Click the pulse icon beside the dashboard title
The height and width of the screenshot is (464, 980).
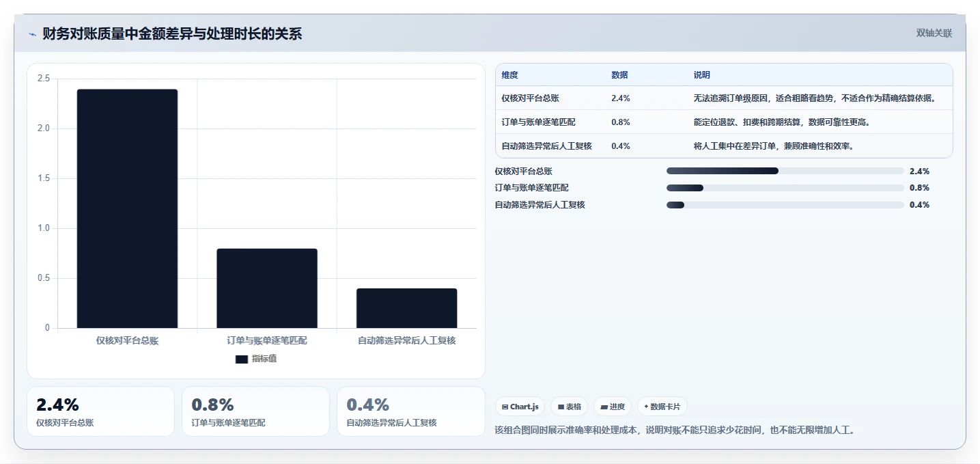coord(32,34)
